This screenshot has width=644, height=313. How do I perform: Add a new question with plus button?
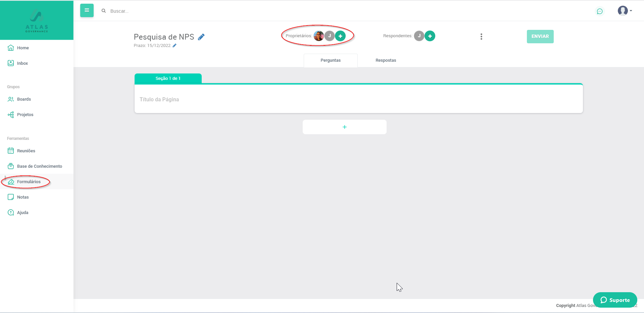click(344, 127)
